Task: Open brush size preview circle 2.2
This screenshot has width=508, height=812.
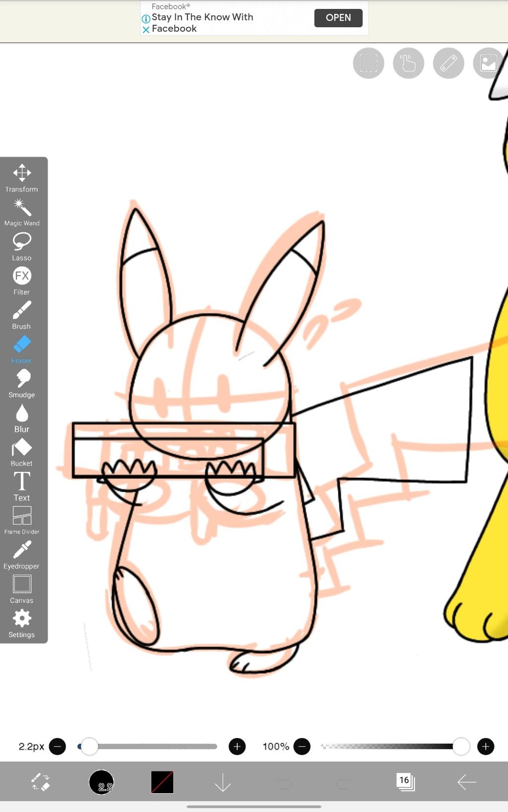Action: coord(102,782)
